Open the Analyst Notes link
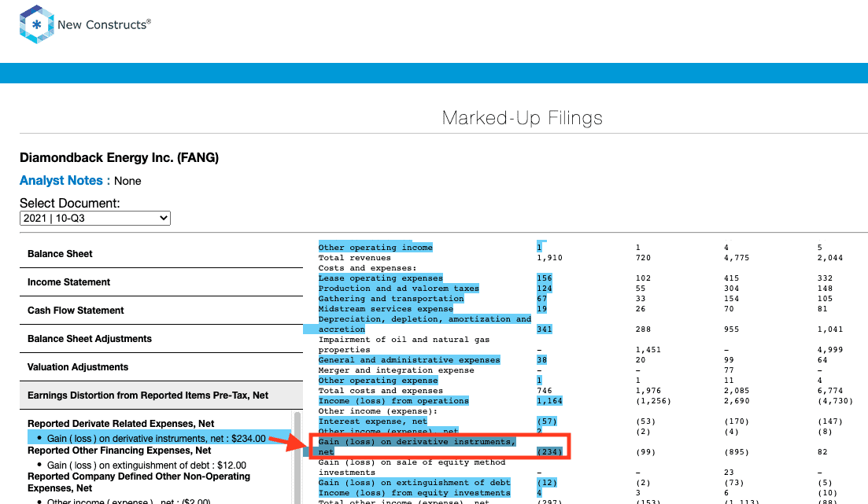 (x=61, y=180)
